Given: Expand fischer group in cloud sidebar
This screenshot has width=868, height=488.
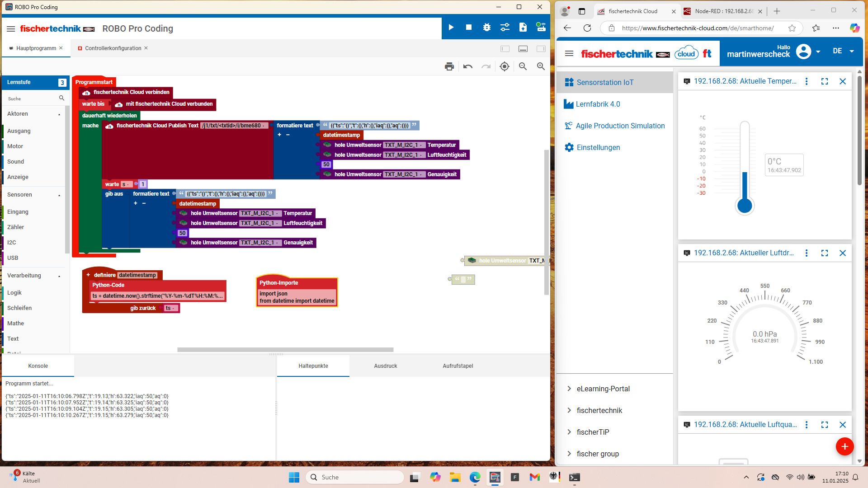Looking at the screenshot, I should pyautogui.click(x=569, y=454).
